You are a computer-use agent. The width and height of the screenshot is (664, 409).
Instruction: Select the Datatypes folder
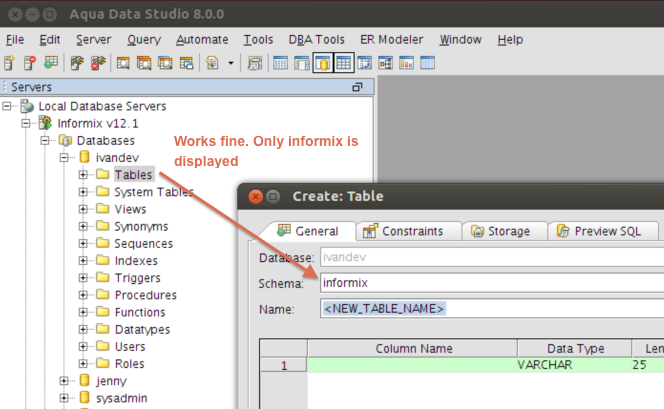coord(142,329)
